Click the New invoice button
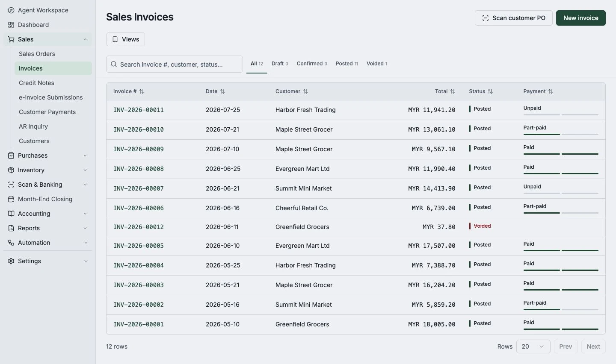Viewport: 616px width, 364px height. (x=580, y=18)
